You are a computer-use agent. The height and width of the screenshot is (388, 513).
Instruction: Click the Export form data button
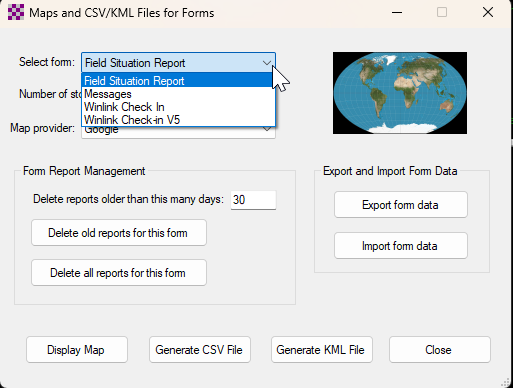coord(401,205)
